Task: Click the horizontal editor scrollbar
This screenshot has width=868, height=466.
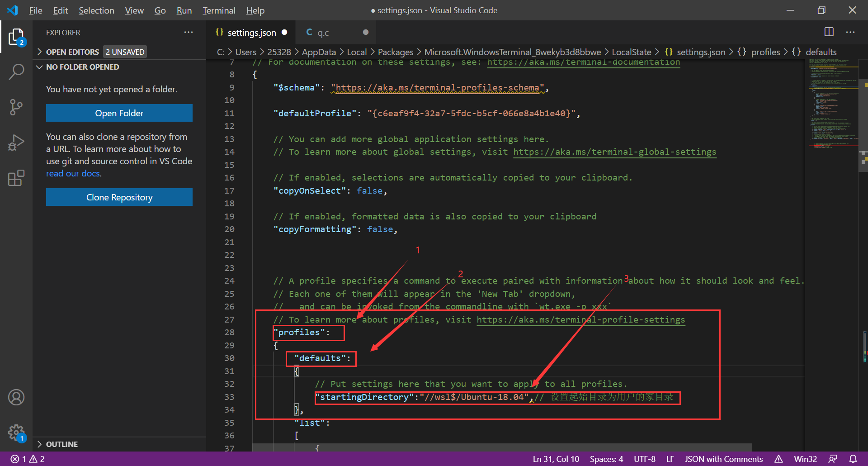Action: (502, 447)
